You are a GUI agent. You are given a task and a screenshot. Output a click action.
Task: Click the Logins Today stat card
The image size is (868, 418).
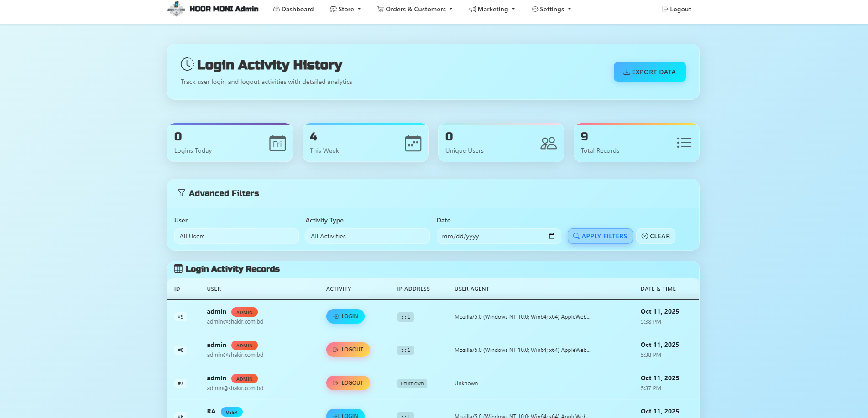[x=230, y=143]
